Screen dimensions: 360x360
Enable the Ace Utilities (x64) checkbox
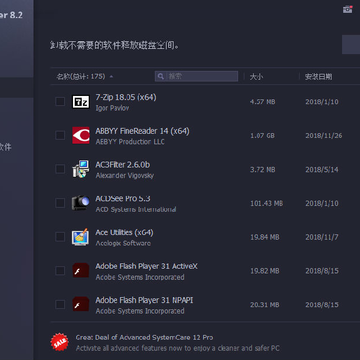60,237
